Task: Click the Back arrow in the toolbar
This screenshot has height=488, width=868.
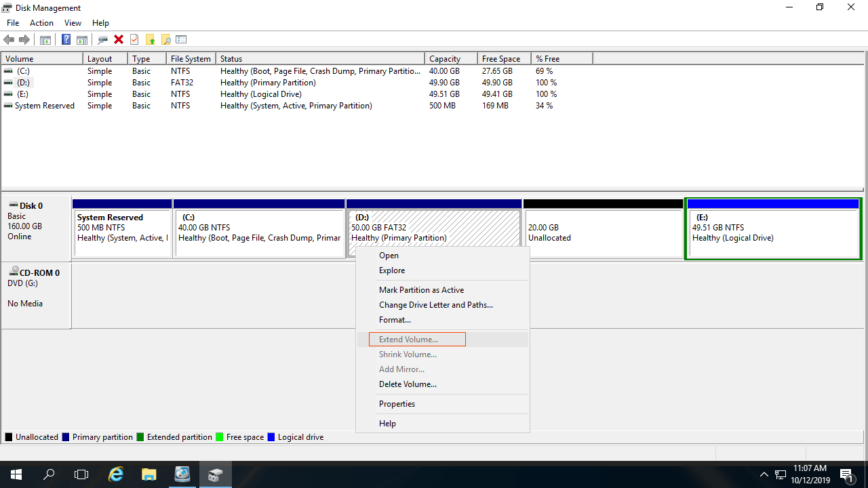Action: coord(9,39)
